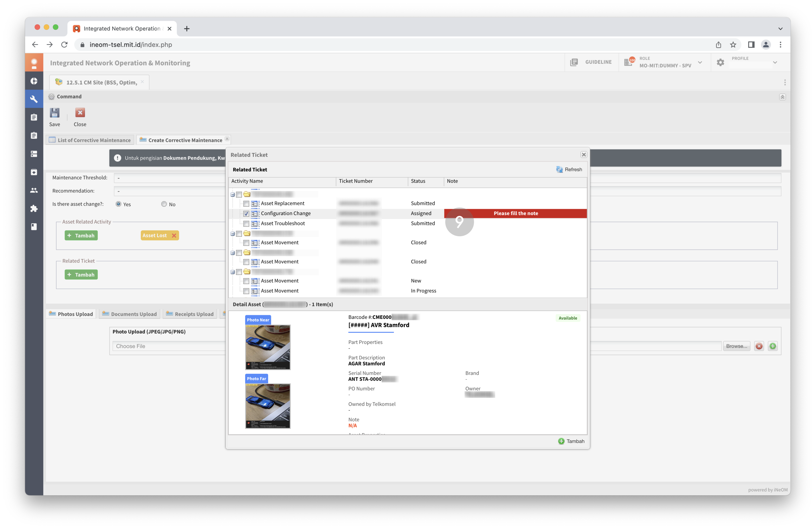Open the ROLE dropdown chevron
This screenshot has width=812, height=529.
700,62
